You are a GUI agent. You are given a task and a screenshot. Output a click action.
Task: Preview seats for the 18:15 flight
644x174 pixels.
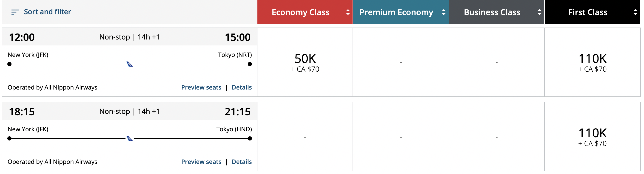click(201, 162)
